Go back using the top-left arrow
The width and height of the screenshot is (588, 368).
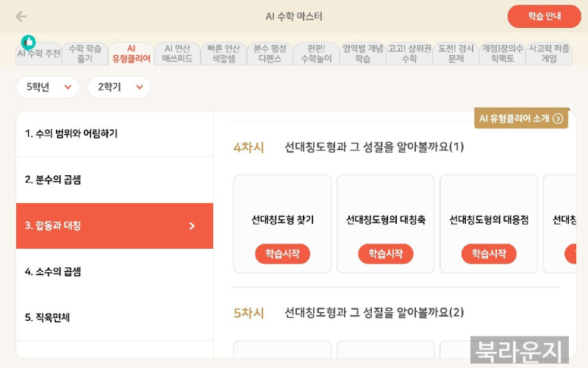pos(21,16)
